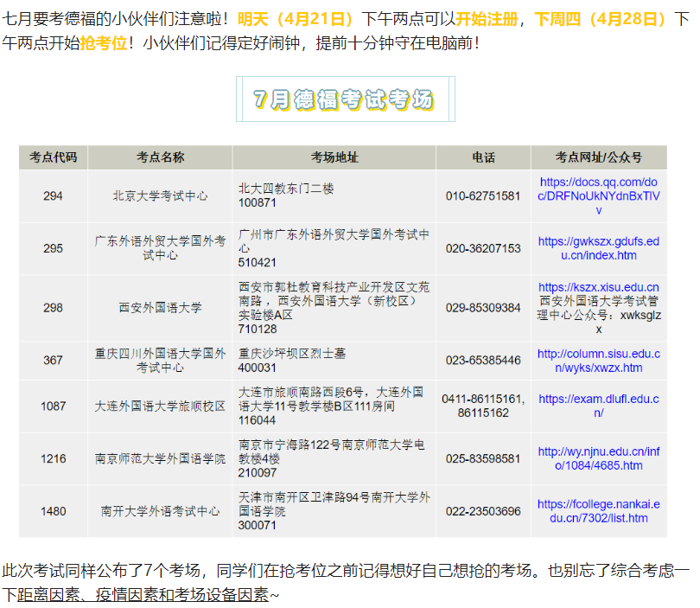Click the 考点名称 column header
Image resolution: width=700 pixels, height=608 pixels.
(160, 157)
